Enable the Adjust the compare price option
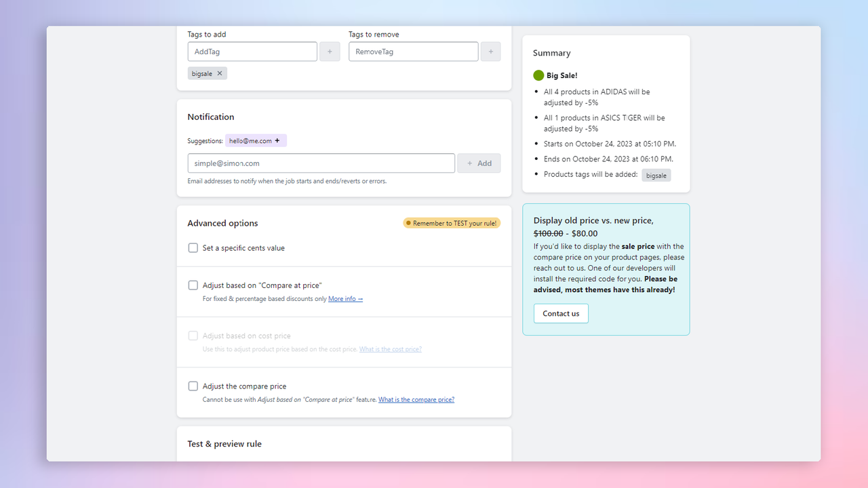The width and height of the screenshot is (868, 488). tap(193, 386)
